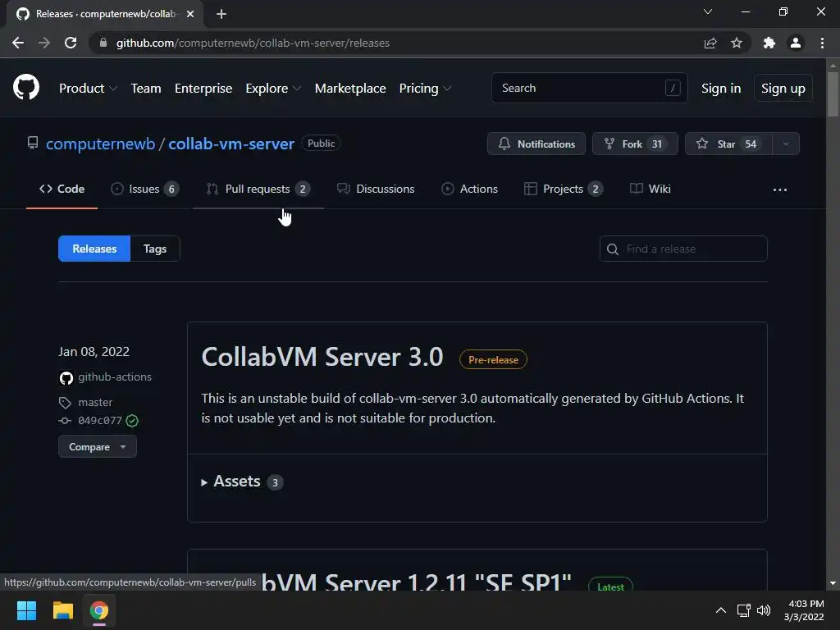Screen dimensions: 840x630
Task: Open the Projects tab
Action: pos(564,189)
